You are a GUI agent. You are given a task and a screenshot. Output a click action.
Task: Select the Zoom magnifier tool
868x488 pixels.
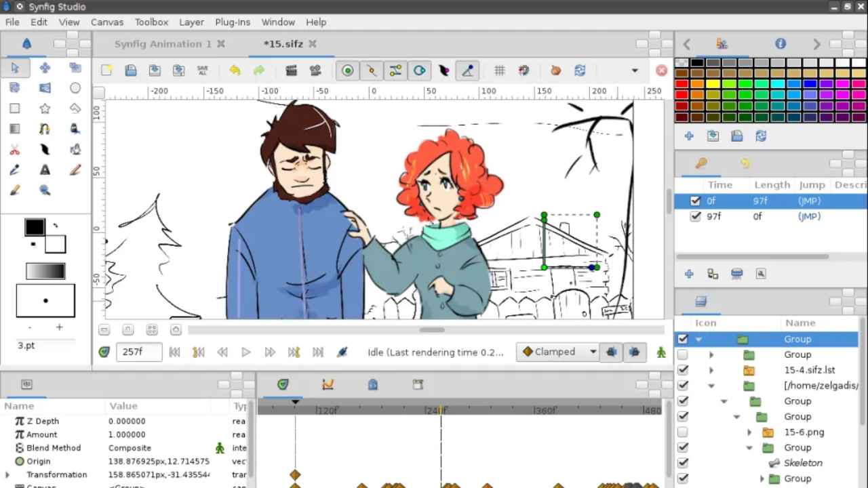click(45, 190)
